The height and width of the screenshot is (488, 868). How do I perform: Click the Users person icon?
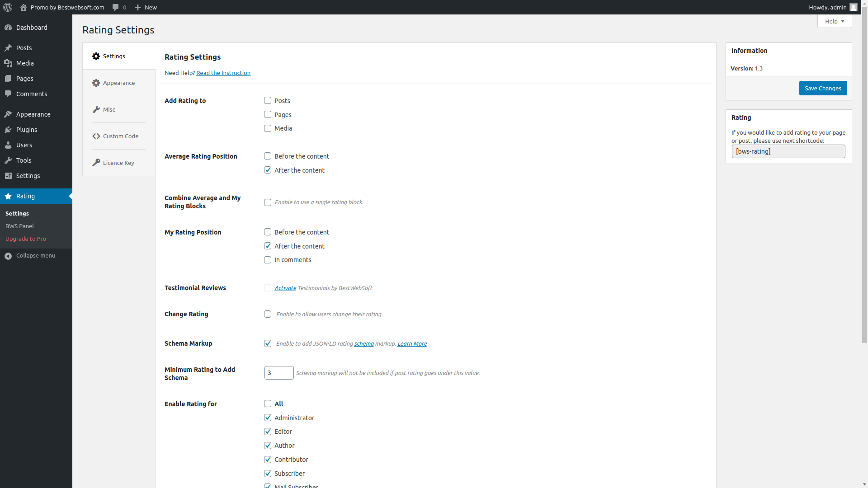[x=8, y=145]
